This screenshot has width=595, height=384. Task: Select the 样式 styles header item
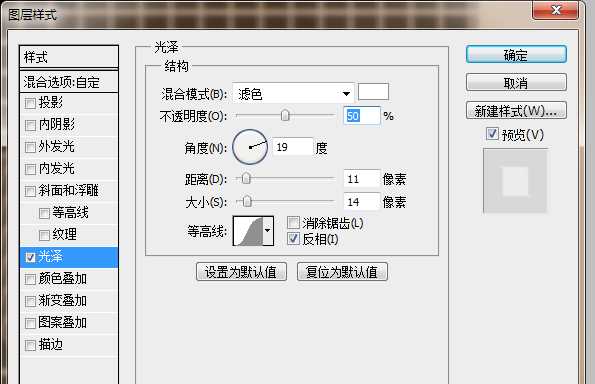[69, 57]
